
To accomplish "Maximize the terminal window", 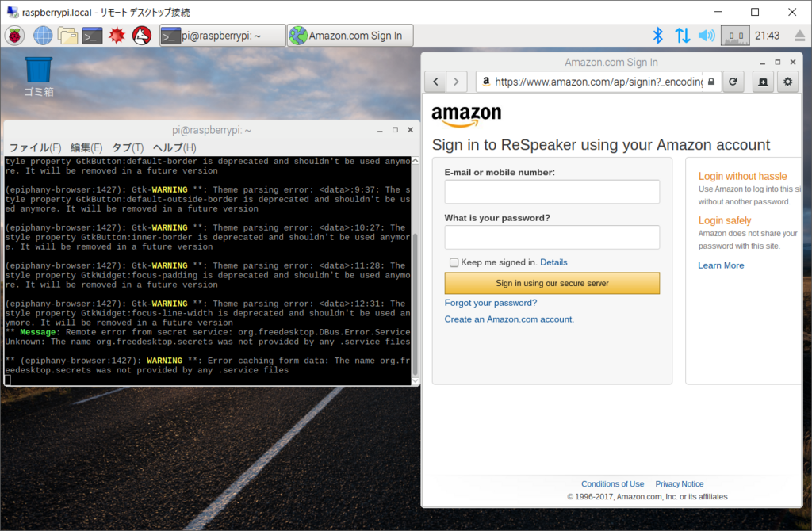I will (395, 131).
